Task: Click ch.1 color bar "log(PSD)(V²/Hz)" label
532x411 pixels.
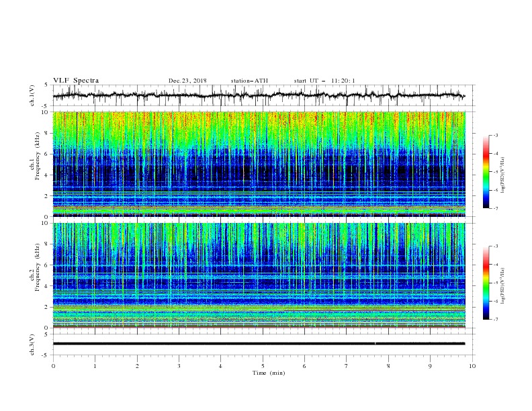Action: [x=503, y=175]
